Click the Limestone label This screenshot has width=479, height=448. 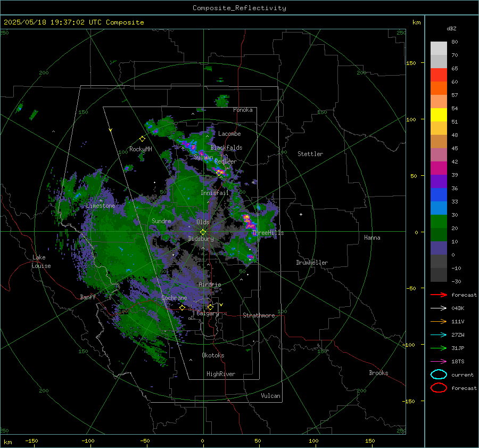coord(101,206)
